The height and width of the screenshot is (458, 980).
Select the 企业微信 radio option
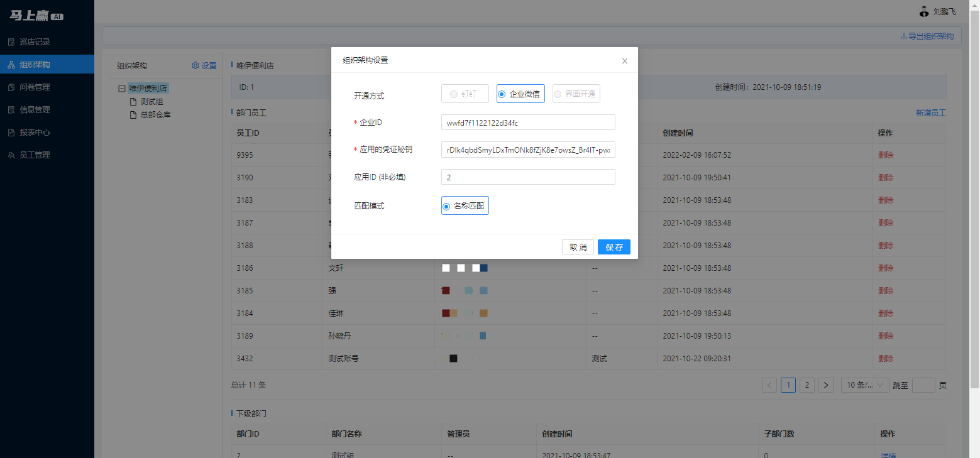pos(520,94)
